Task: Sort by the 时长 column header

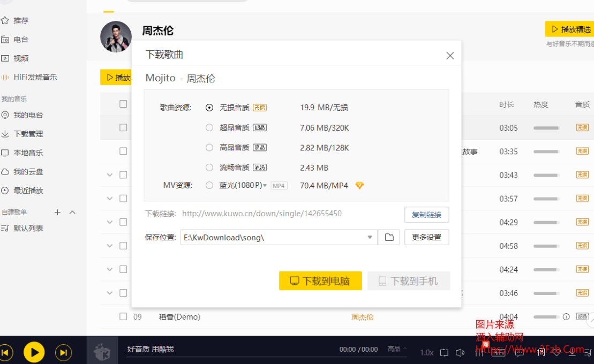Action: click(x=507, y=104)
